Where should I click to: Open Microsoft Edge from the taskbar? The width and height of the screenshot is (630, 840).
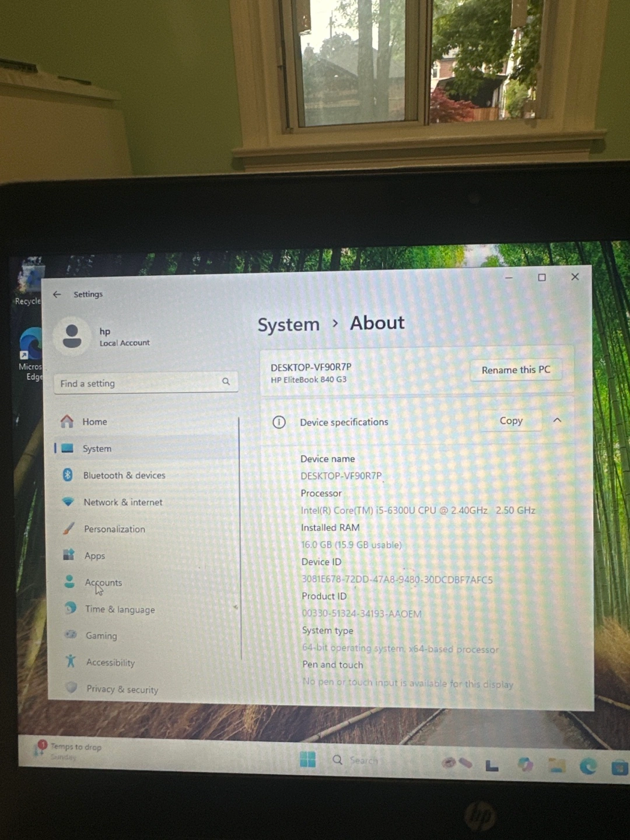[x=587, y=765]
